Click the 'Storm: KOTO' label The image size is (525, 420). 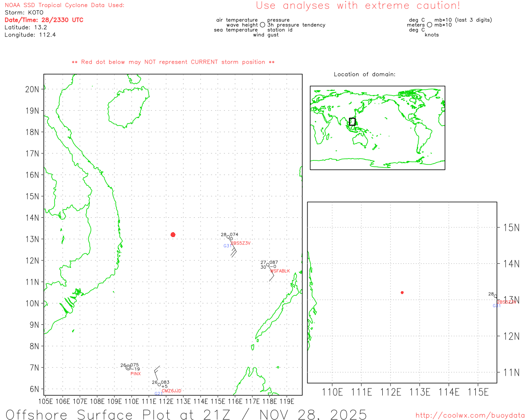(x=24, y=13)
